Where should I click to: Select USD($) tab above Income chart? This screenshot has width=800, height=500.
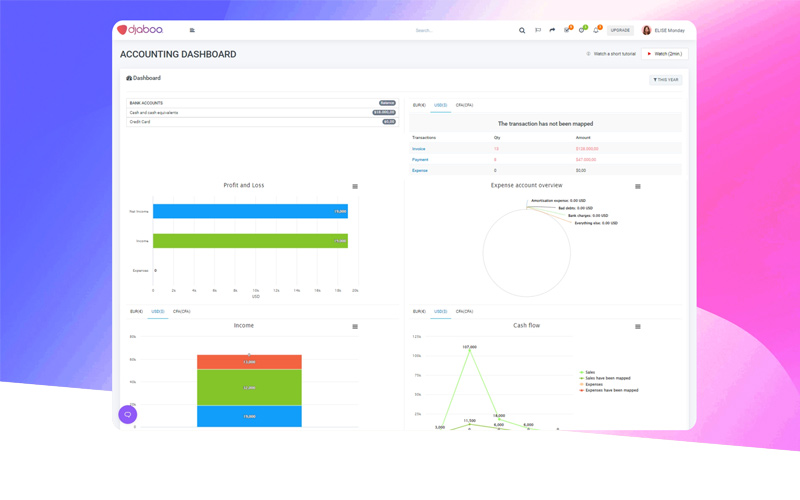tap(158, 311)
